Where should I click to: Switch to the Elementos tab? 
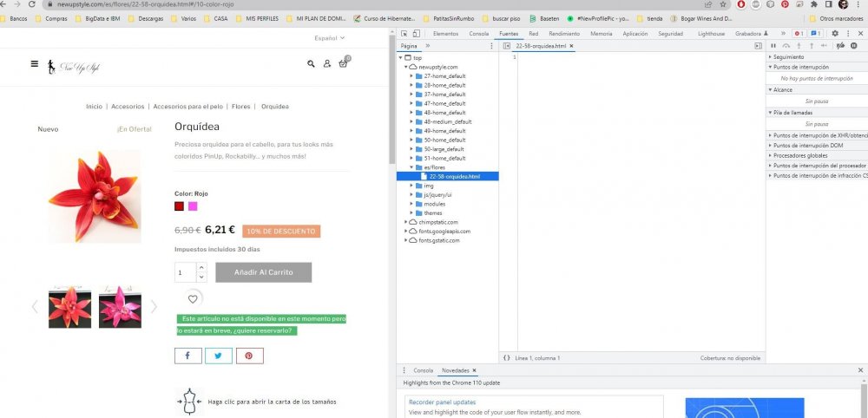point(445,34)
